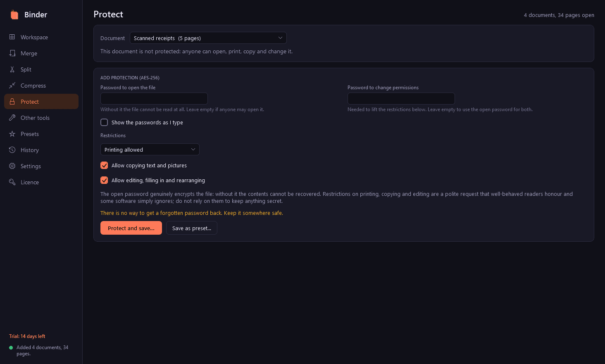The width and height of the screenshot is (605, 364).
Task: Click the Merge icon in sidebar
Action: click(x=12, y=53)
